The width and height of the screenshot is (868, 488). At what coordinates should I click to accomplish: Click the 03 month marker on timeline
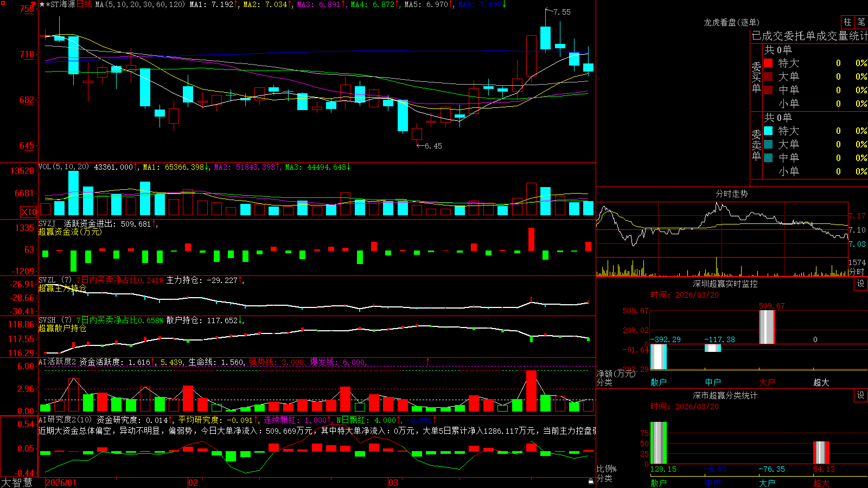393,483
